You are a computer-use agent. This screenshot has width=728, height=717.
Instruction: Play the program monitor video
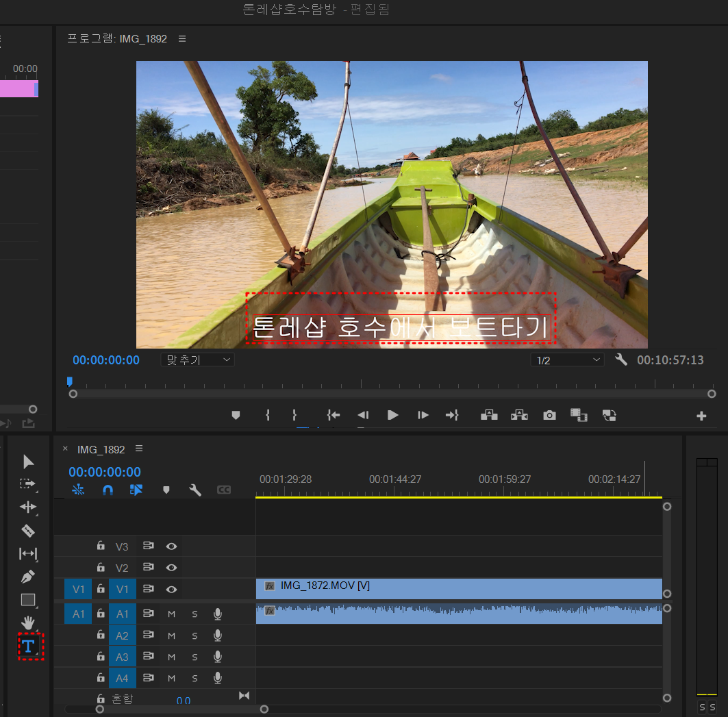pos(393,415)
